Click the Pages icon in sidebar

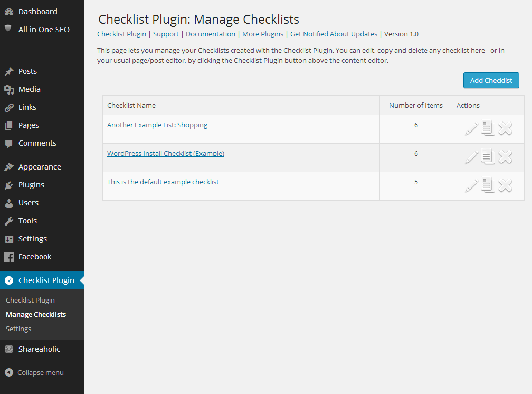point(9,126)
